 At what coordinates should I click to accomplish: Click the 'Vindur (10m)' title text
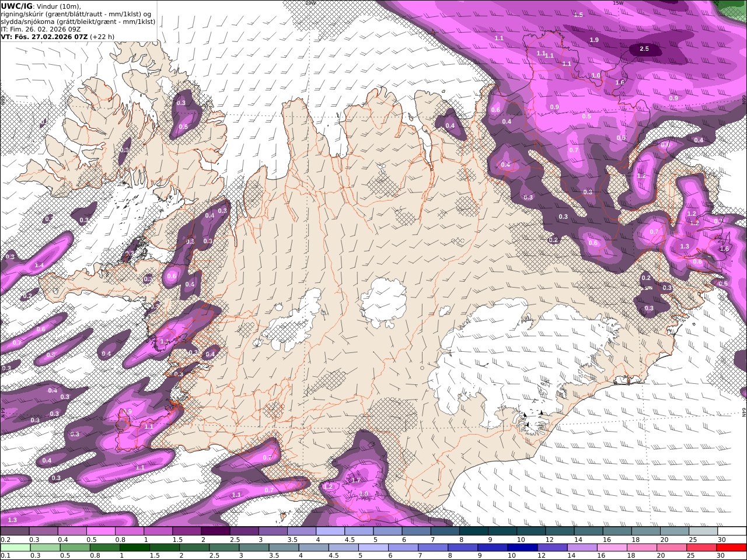(x=58, y=6)
